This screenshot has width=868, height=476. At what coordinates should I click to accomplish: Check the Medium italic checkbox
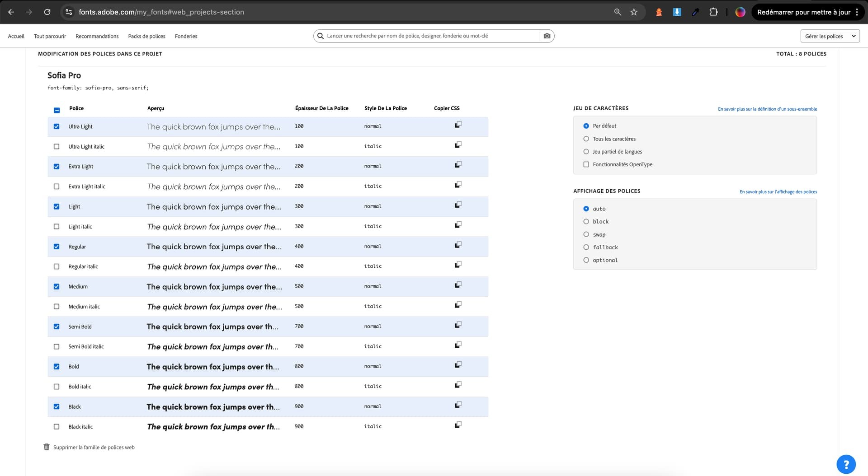click(57, 307)
